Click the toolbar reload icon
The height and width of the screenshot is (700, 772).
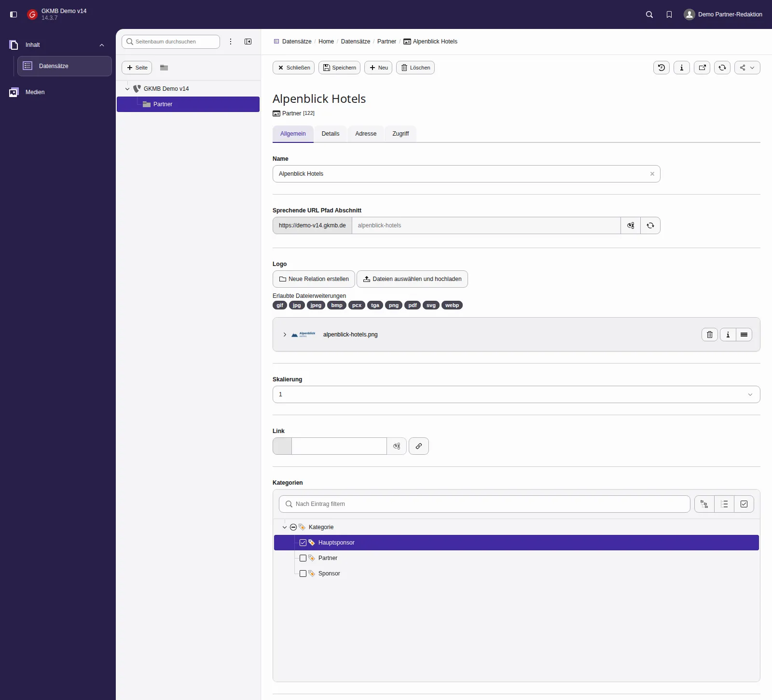pos(722,68)
